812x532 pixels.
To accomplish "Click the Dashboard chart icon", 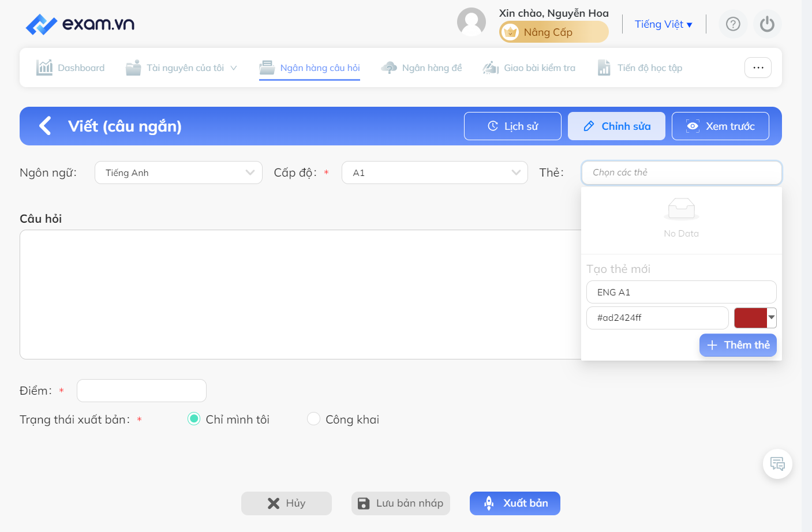I will pos(44,68).
